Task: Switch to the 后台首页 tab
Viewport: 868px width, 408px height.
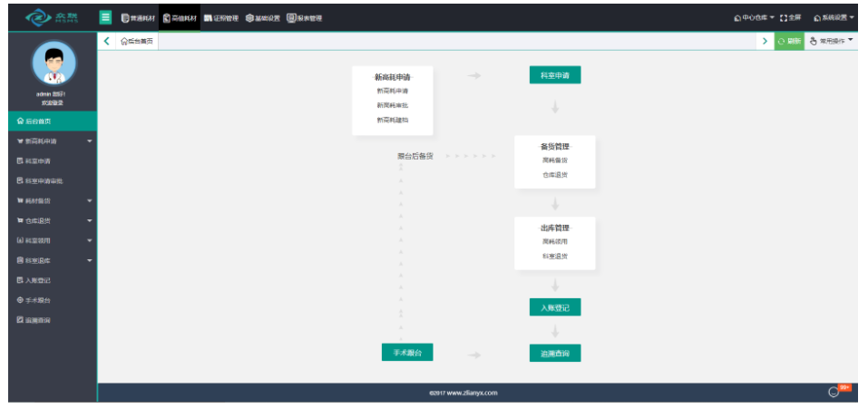Action: pyautogui.click(x=137, y=41)
